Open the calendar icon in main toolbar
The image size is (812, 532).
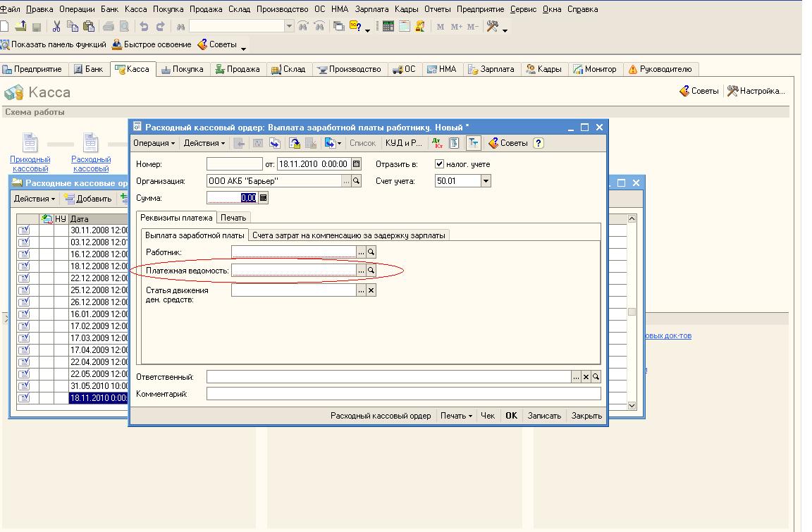(404, 26)
